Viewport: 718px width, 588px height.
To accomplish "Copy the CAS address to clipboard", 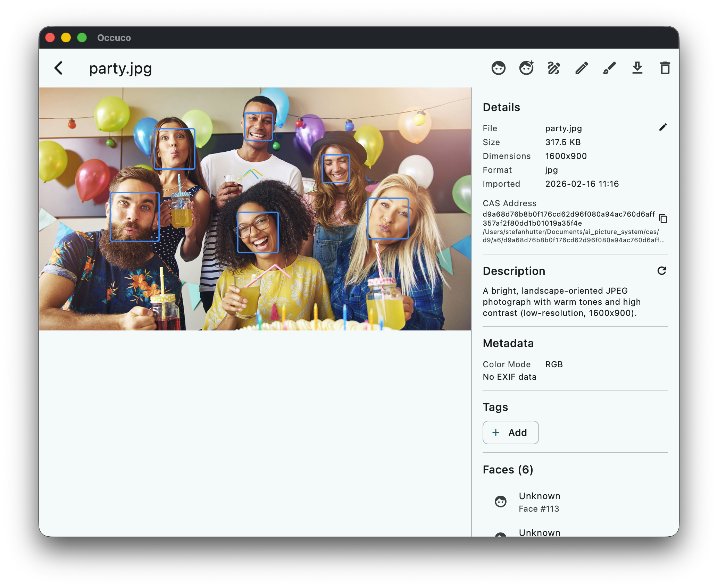I will (x=663, y=219).
